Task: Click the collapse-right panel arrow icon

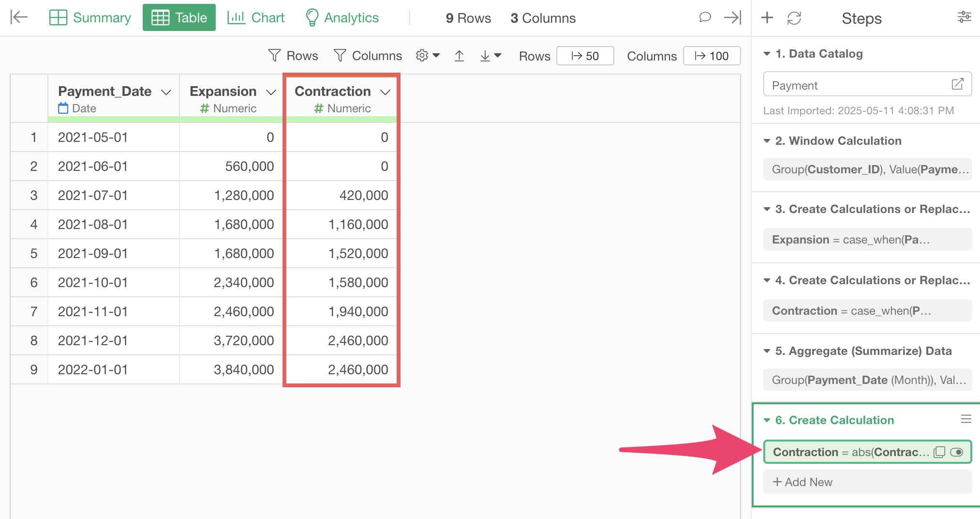Action: pos(732,17)
